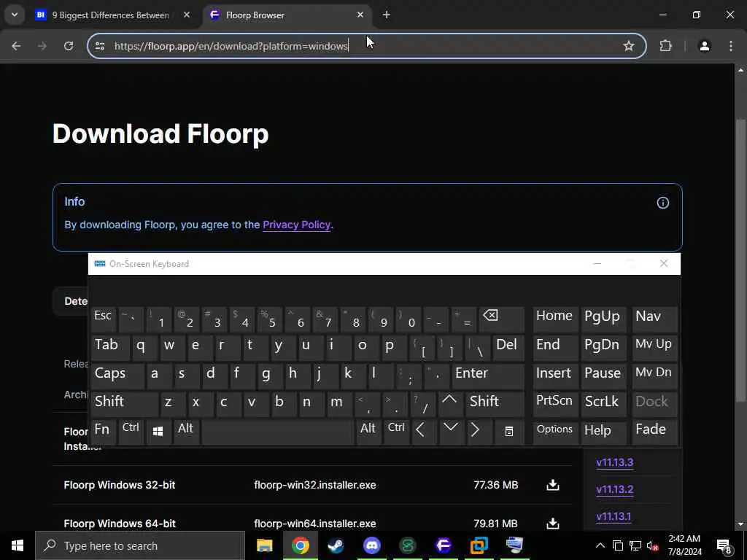Open the Windows Start menu
The width and height of the screenshot is (747, 560).
point(18,545)
